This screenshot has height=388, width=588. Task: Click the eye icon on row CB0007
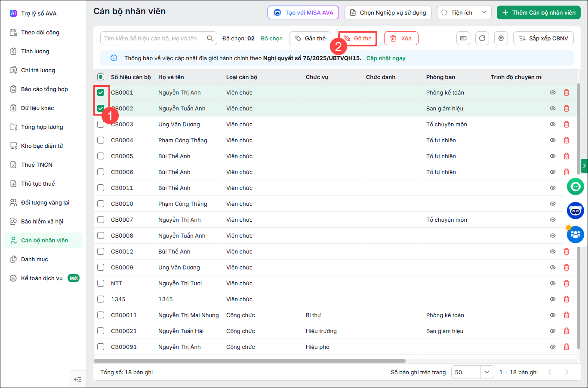coord(553,220)
